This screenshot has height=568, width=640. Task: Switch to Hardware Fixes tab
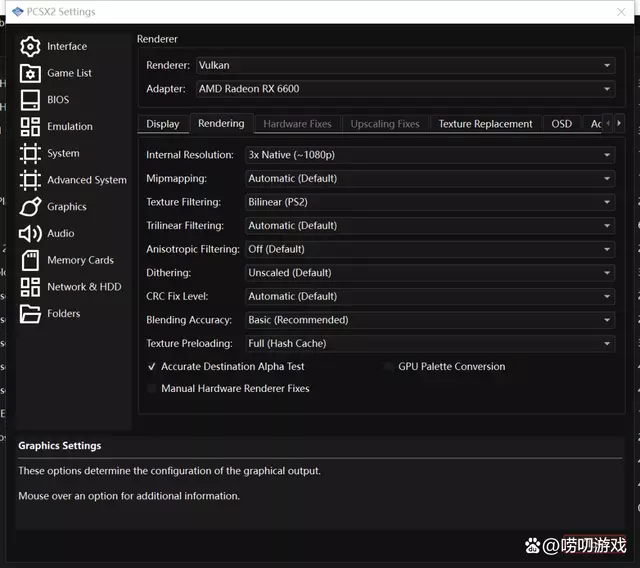[297, 124]
